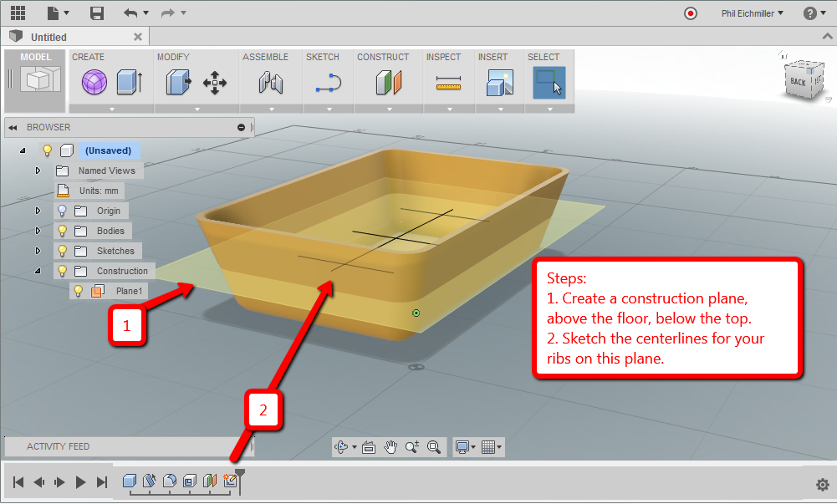Click the Fit zoom magnifier icon
The height and width of the screenshot is (504, 837).
[434, 447]
